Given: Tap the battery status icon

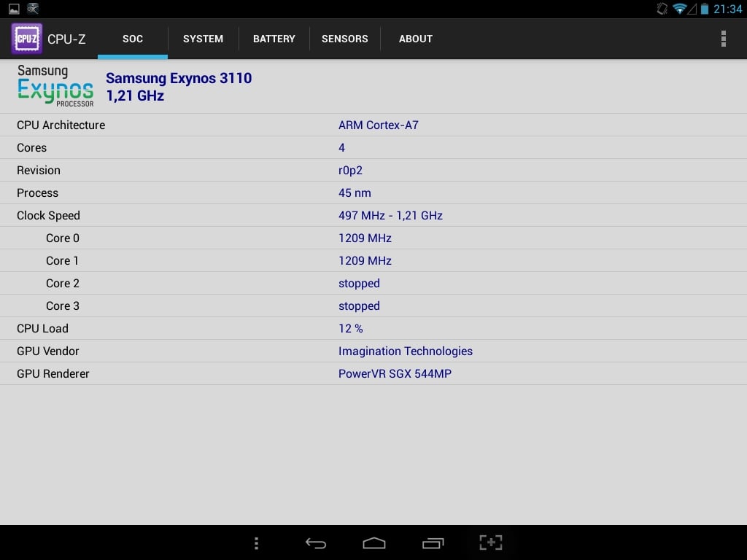Looking at the screenshot, I should pyautogui.click(x=705, y=9).
